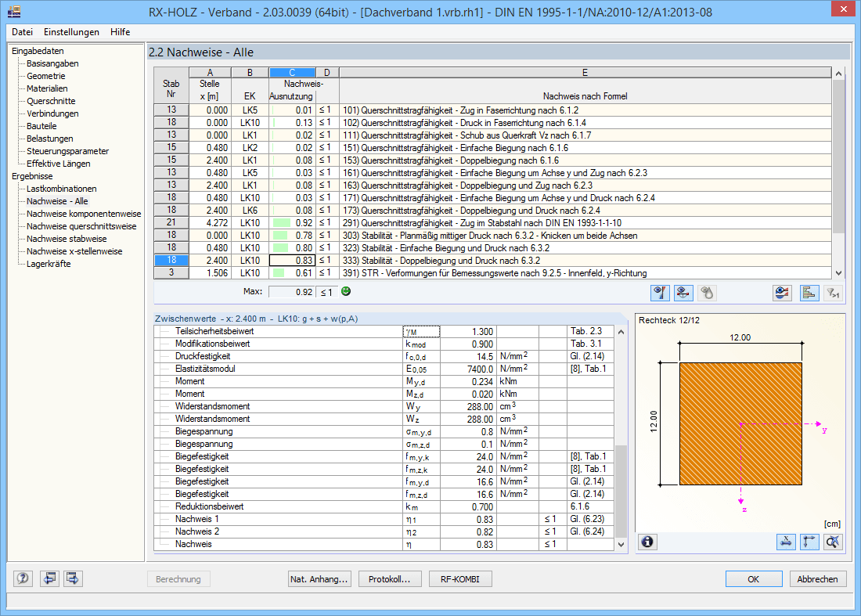Viewport: 861px width, 616px height.
Task: Click the RX-HOLZ application icon in title bar
Action: pos(14,10)
